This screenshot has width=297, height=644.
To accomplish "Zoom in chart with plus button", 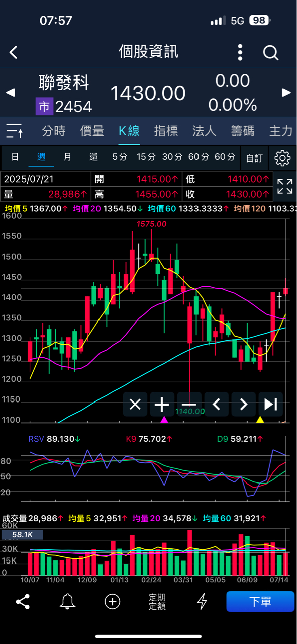I will point(162,405).
